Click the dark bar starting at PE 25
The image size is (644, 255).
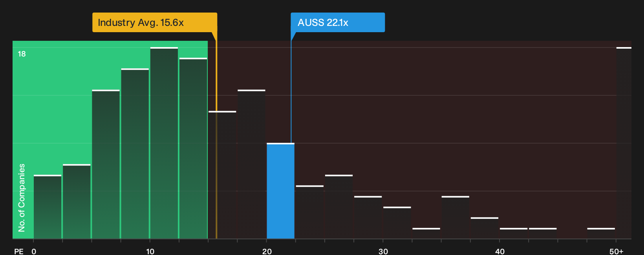tap(339, 207)
